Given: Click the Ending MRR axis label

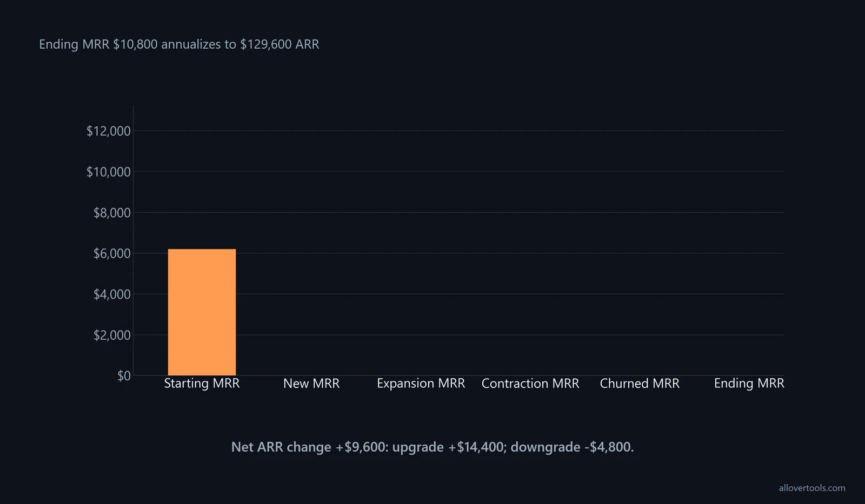Looking at the screenshot, I should (749, 384).
